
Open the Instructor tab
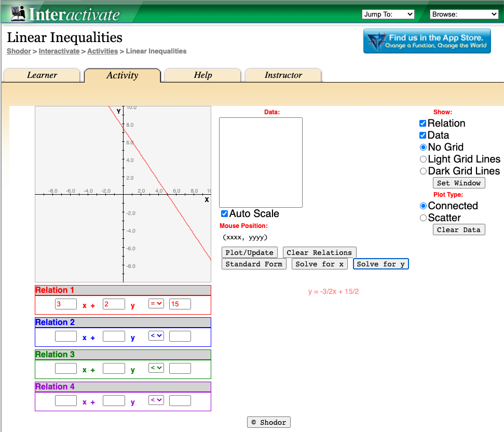283,75
